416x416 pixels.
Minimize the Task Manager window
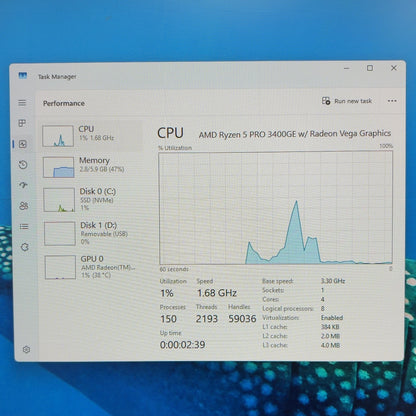(x=347, y=68)
